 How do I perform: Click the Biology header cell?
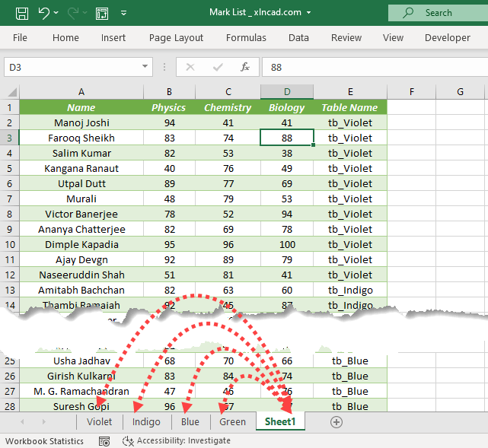click(x=287, y=107)
